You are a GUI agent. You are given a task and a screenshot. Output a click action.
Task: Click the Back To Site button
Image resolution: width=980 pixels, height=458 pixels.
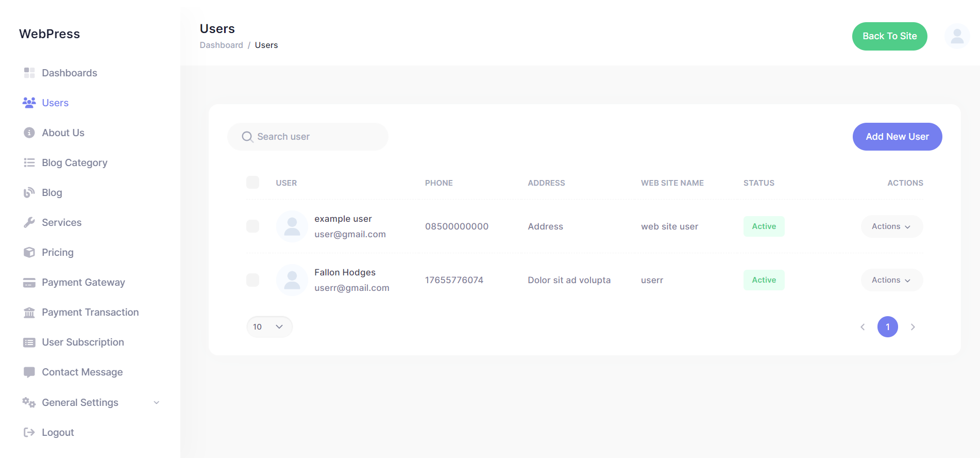click(889, 36)
